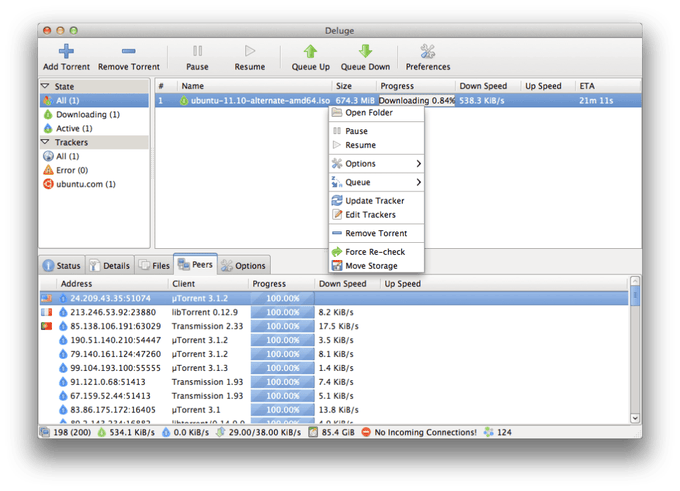The image size is (680, 491).
Task: Expand the Options submenu arrow
Action: tap(418, 164)
